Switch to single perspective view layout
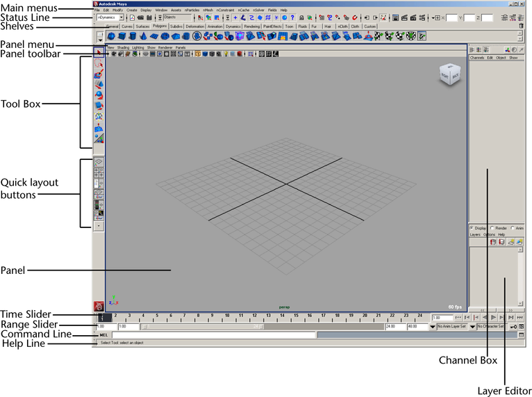Viewport: 532px width, 397px height. [99, 162]
